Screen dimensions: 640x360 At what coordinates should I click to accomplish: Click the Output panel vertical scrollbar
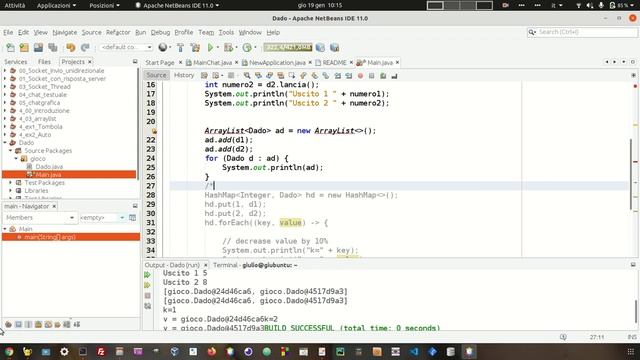[x=636, y=311]
